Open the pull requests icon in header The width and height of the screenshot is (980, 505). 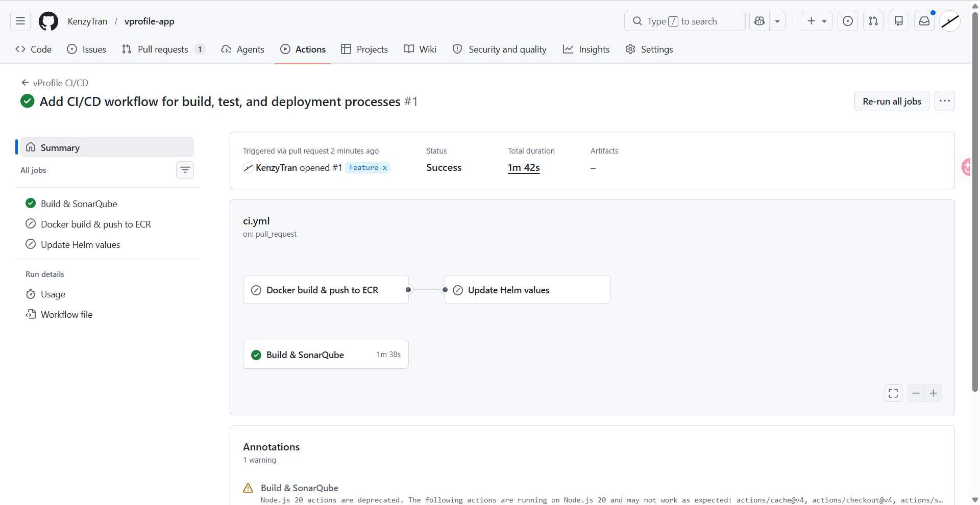coord(873,21)
